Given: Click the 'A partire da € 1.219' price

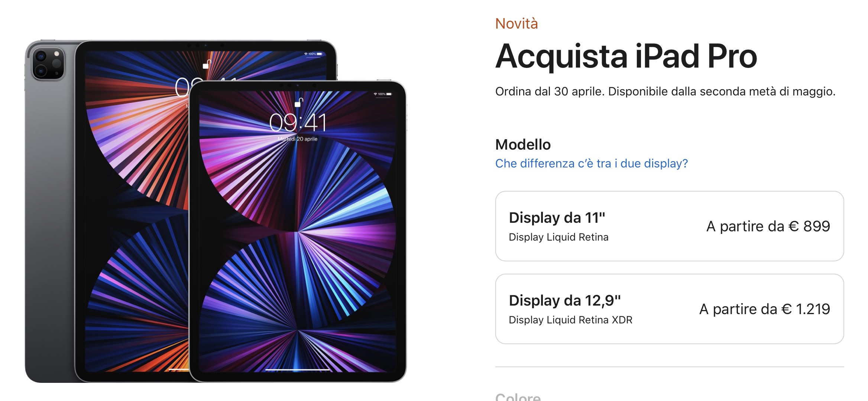Looking at the screenshot, I should (764, 309).
